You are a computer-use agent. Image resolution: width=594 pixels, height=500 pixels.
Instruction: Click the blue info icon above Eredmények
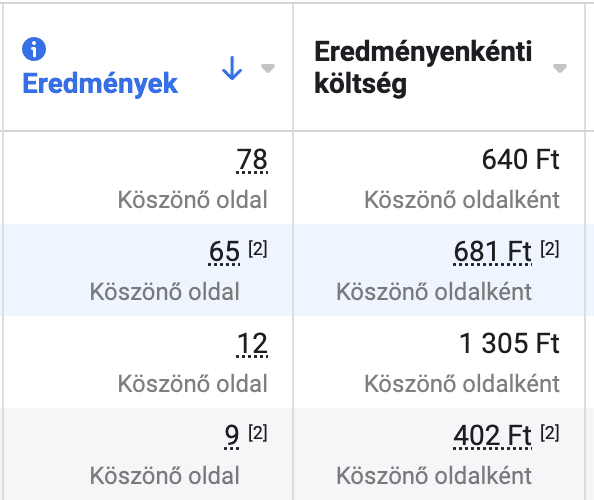(34, 49)
